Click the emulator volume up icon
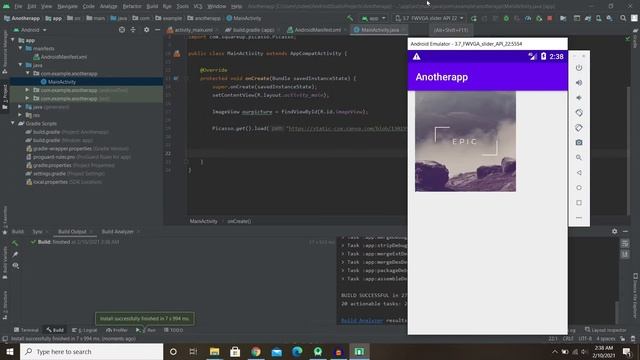 pos(579,83)
